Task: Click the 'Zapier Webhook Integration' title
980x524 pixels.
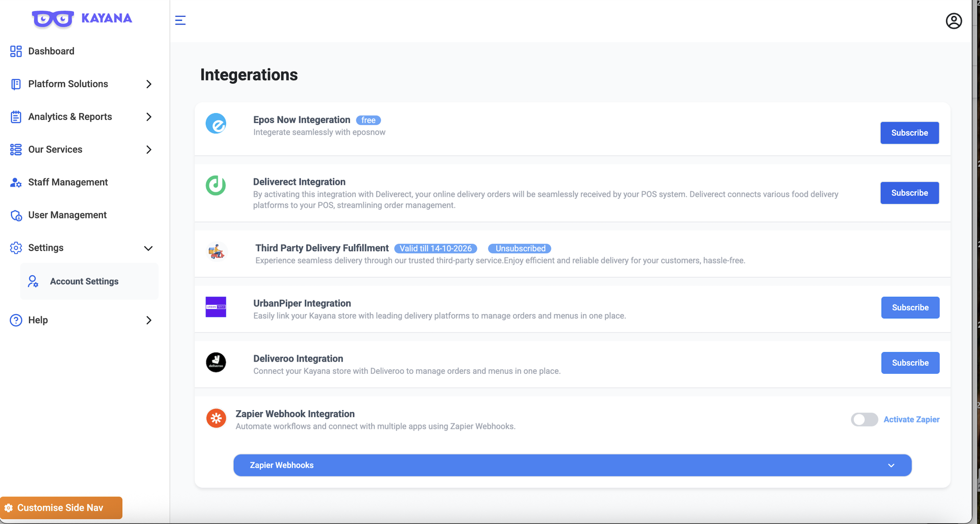Action: [295, 414]
